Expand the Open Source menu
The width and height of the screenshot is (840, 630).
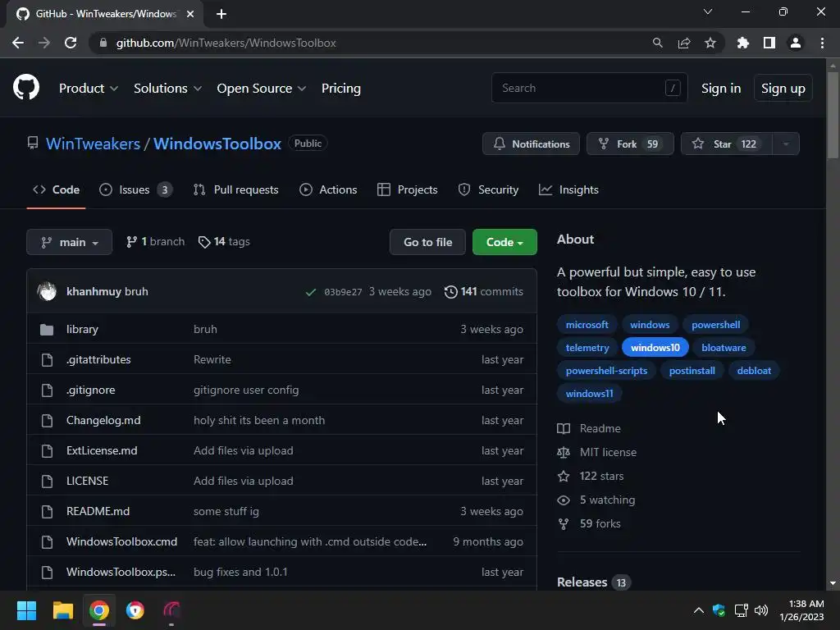point(262,89)
